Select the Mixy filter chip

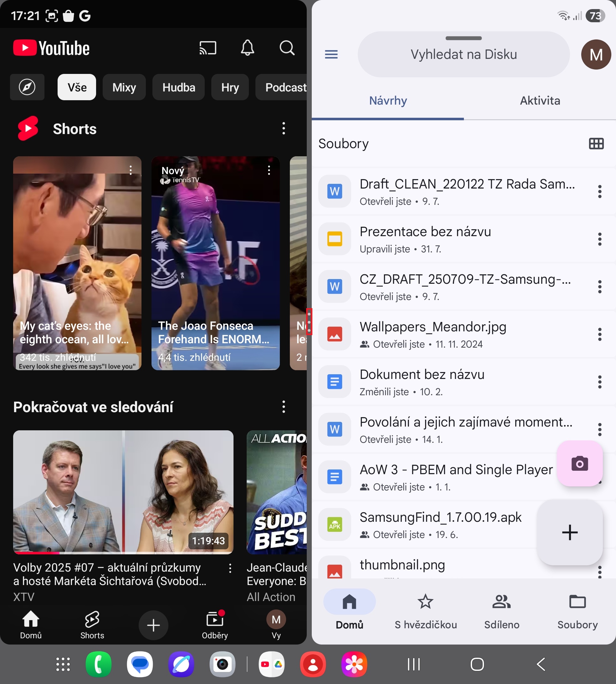pyautogui.click(x=124, y=87)
